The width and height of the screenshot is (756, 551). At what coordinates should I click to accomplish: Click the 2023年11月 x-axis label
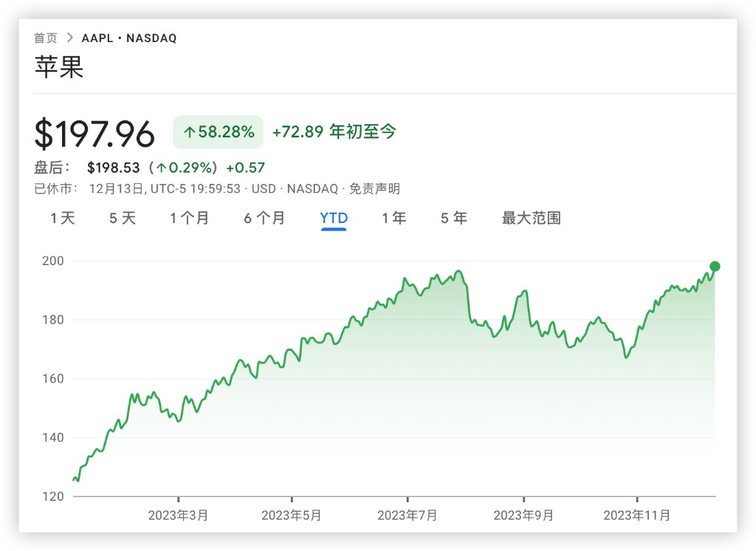pyautogui.click(x=637, y=516)
